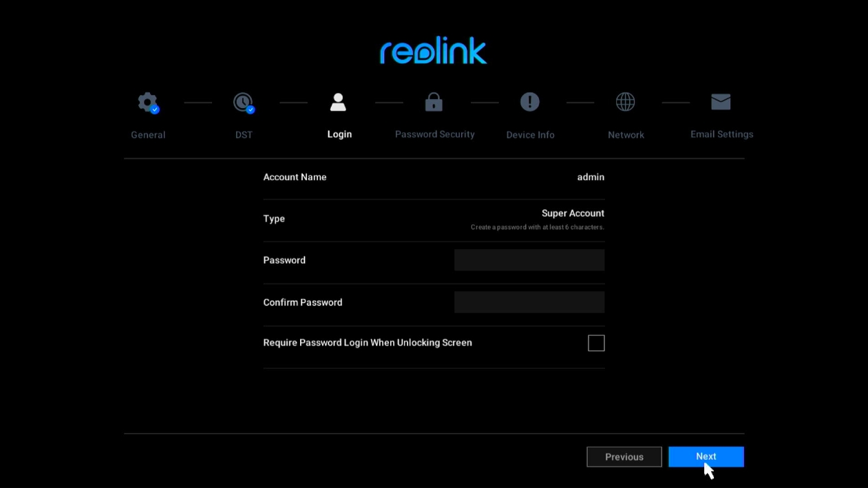Click the Account Name label
The width and height of the screenshot is (868, 488).
tap(295, 177)
